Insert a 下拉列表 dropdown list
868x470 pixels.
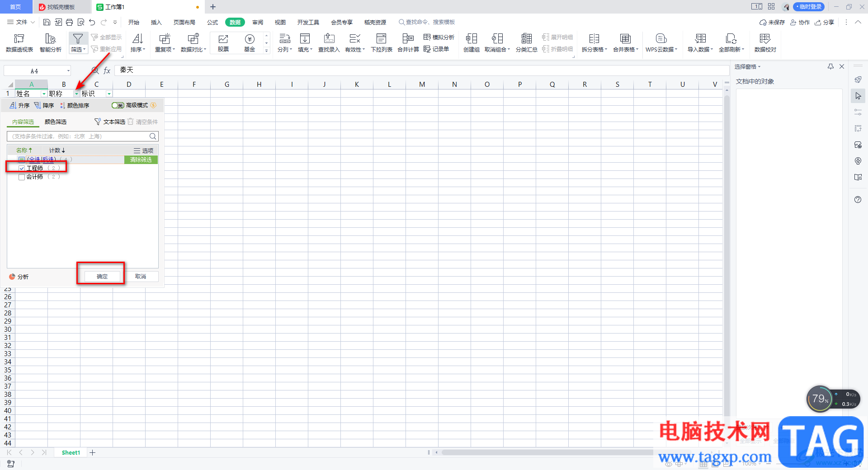click(382, 43)
